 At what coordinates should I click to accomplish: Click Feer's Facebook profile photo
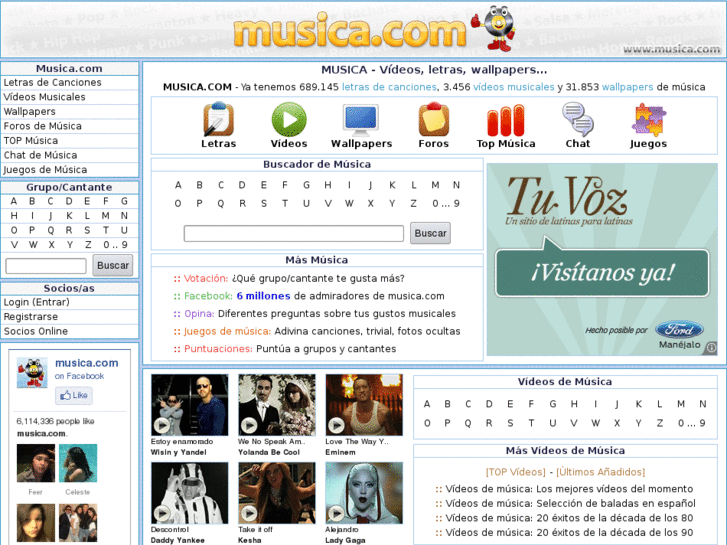coord(36,463)
